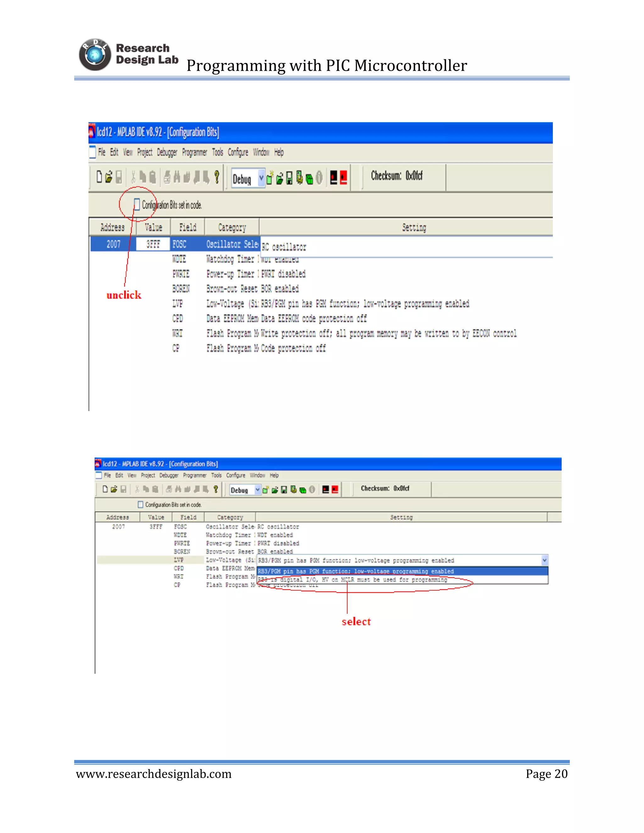
Task: Click Paste clipboard icon in top screenshot toolbar
Action: (153, 177)
